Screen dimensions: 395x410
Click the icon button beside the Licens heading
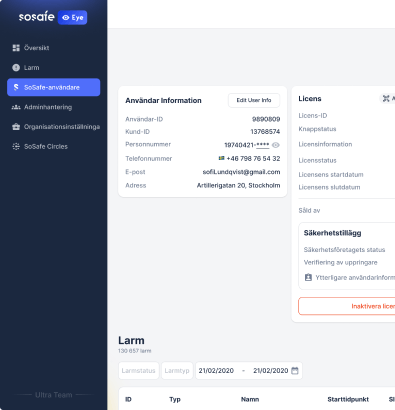(x=386, y=98)
